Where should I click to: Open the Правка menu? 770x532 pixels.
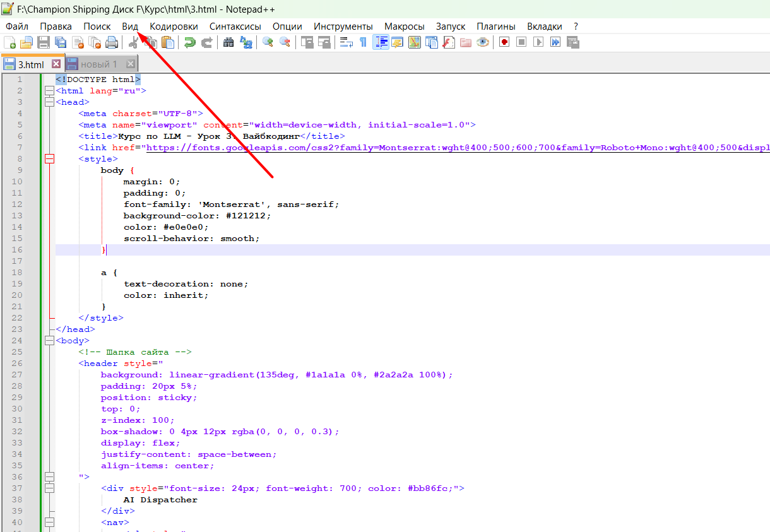click(x=56, y=27)
